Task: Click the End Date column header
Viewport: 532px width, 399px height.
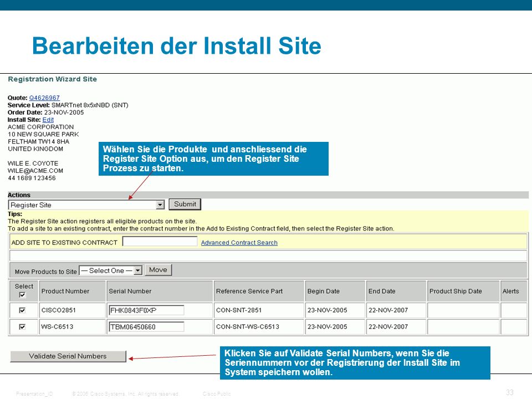Action: click(x=396, y=291)
